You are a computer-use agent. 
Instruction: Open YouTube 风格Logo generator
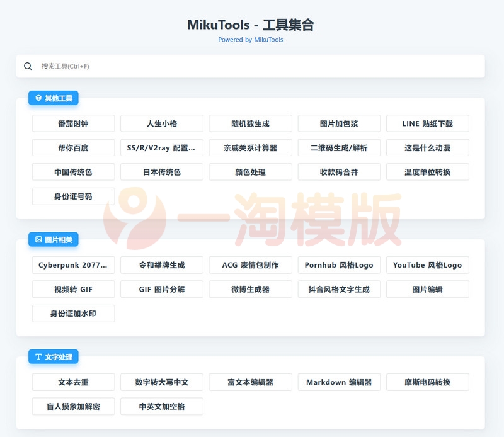(428, 265)
